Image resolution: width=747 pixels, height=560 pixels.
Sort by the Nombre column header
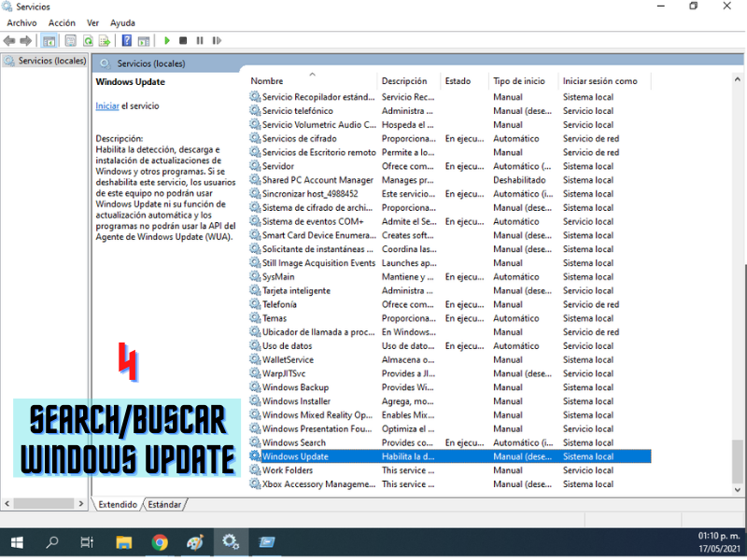(313, 81)
